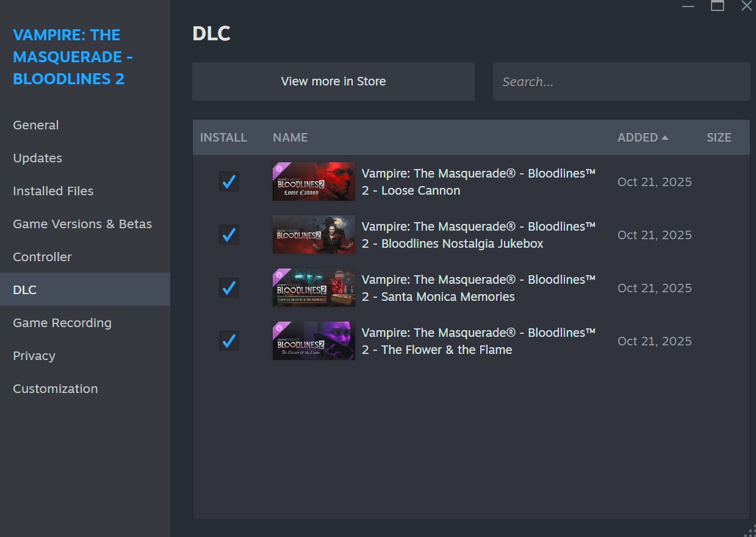Screen dimensions: 756x537
Task: Open the Privacy section
Action: click(85, 356)
